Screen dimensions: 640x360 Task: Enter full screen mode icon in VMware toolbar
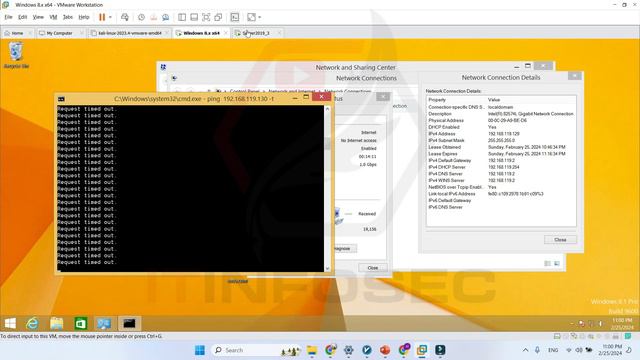coord(206,17)
